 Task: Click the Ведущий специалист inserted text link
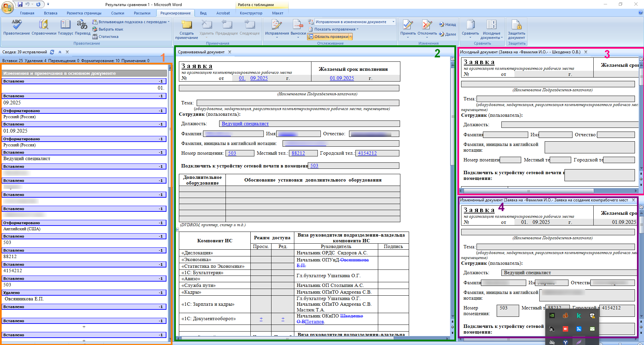pyautogui.click(x=245, y=124)
